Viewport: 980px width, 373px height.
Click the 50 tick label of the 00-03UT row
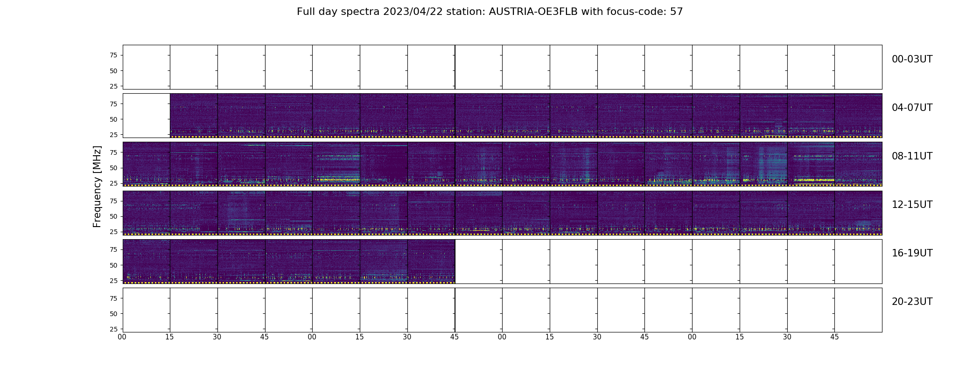[113, 71]
